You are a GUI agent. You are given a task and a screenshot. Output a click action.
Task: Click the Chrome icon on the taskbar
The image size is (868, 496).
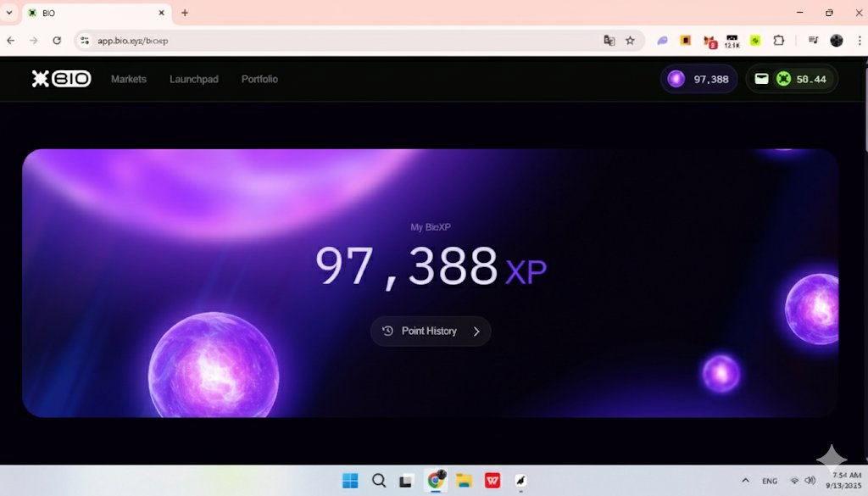[x=436, y=481]
